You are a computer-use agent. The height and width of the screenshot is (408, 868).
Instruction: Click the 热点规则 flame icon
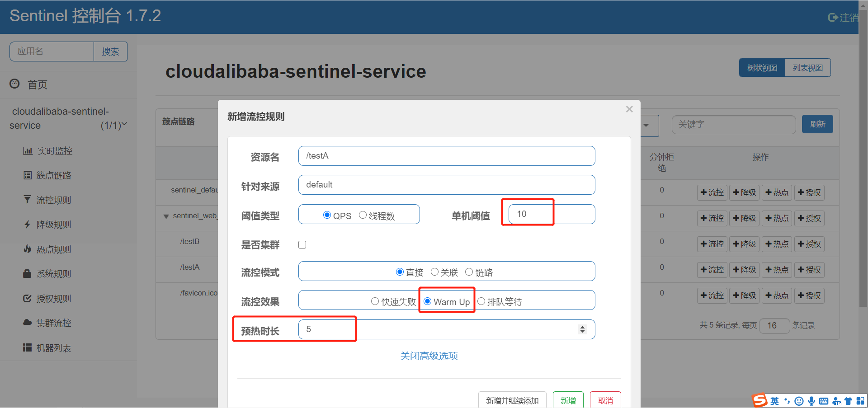tap(28, 249)
